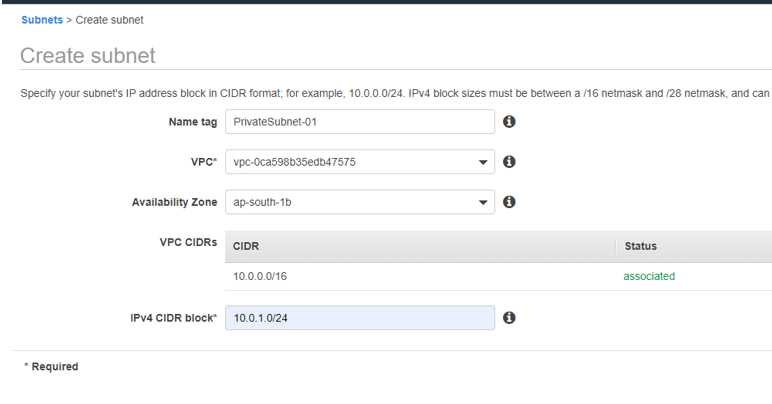Click the Name tag field label
The height and width of the screenshot is (404, 772).
[x=193, y=122]
